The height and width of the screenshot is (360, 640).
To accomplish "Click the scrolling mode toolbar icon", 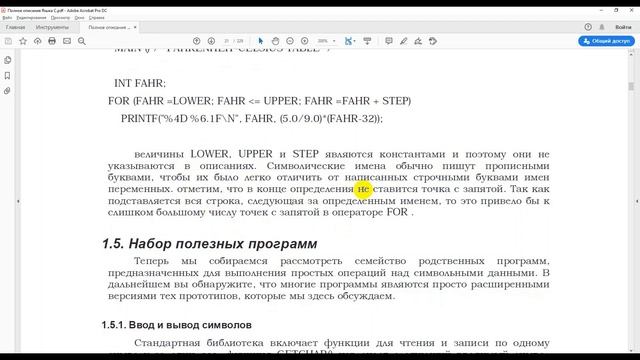I will click(x=367, y=41).
